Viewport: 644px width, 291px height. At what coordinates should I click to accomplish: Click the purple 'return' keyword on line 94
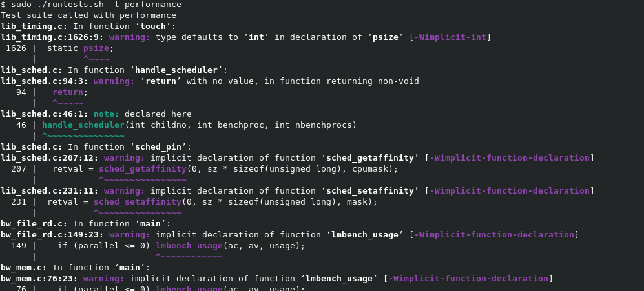(x=68, y=92)
